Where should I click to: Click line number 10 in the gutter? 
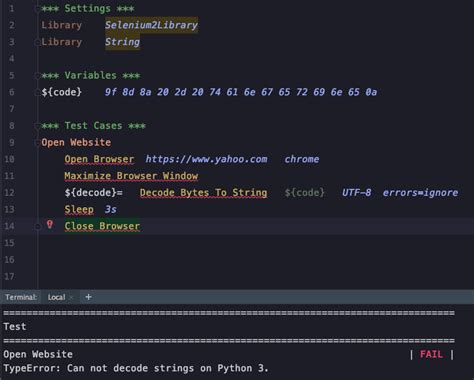tap(9, 159)
